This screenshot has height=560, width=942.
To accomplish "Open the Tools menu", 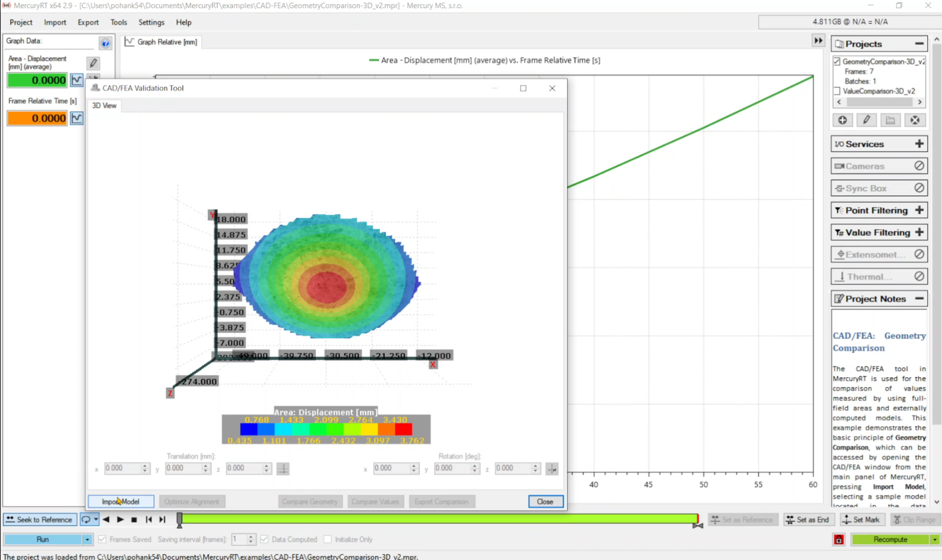I will (118, 22).
